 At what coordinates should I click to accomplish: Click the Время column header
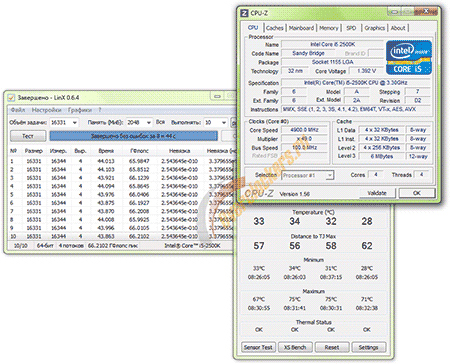click(106, 151)
